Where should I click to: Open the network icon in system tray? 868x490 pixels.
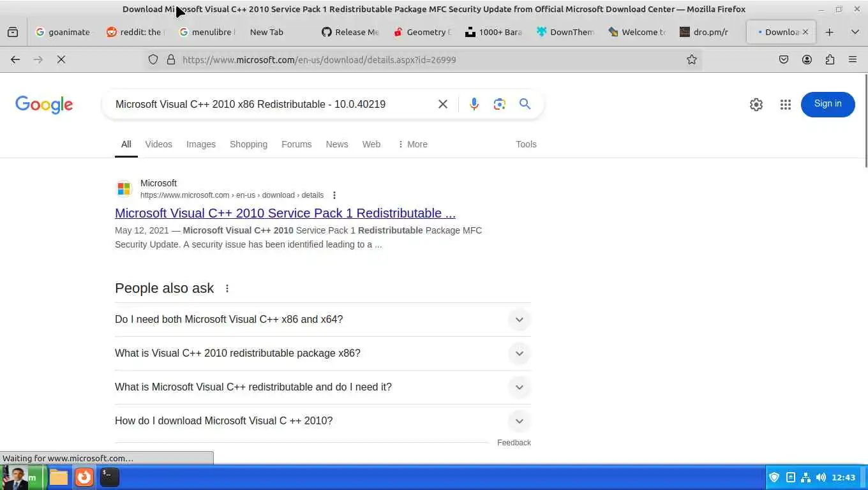pyautogui.click(x=805, y=477)
